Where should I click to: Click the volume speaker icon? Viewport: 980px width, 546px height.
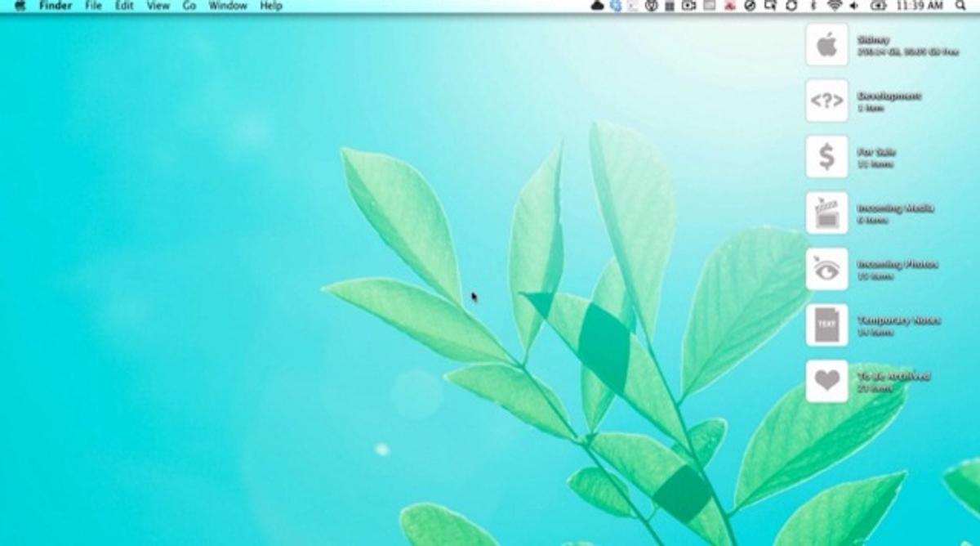854,6
